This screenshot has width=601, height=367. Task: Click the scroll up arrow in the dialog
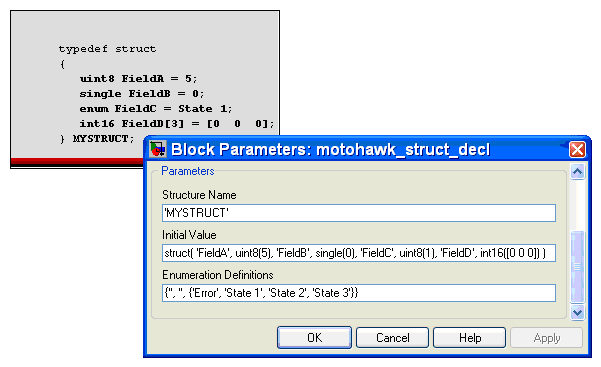(577, 171)
